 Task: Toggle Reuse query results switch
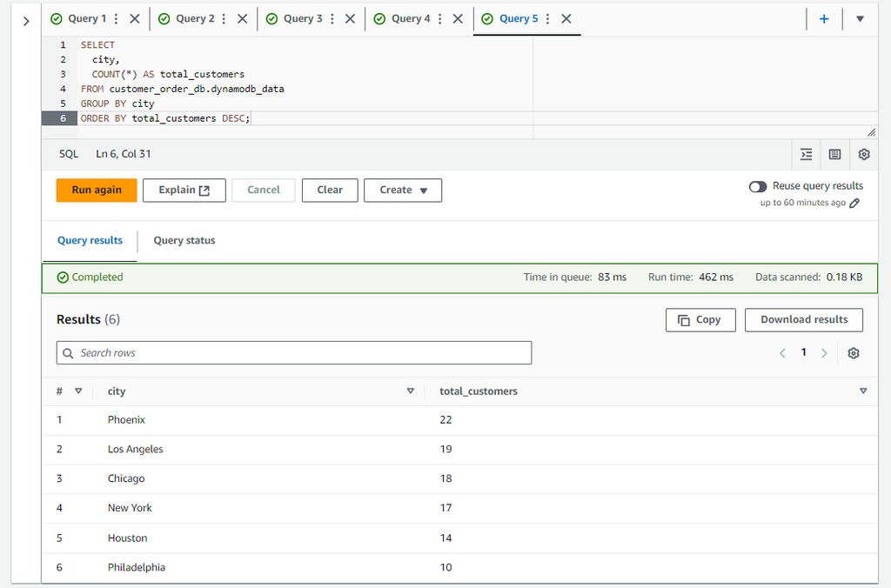pos(758,186)
